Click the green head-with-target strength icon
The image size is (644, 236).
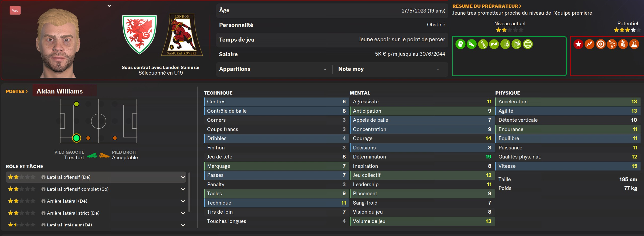coord(460,44)
